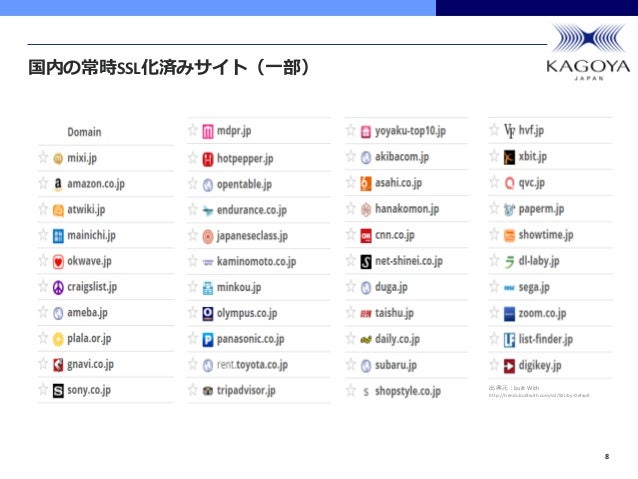
Task: Click the showtime.jp orange favicon
Action: click(x=509, y=235)
